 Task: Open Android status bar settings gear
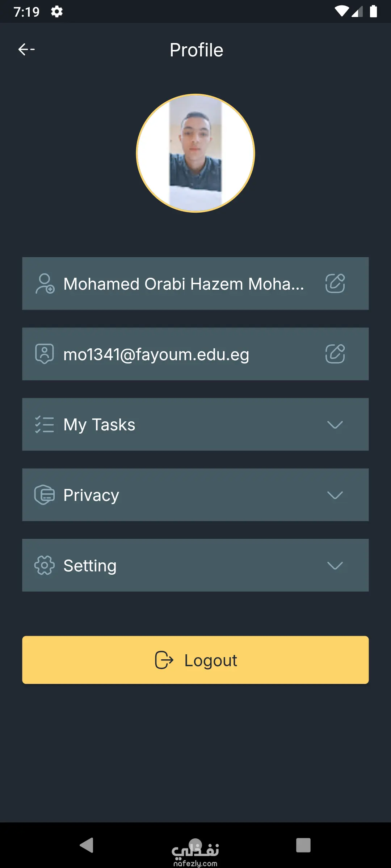click(57, 12)
